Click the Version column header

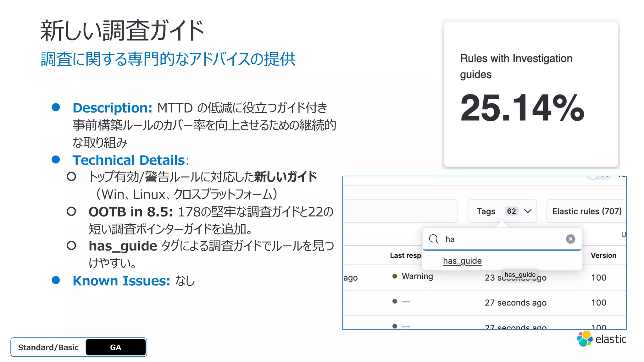pyautogui.click(x=603, y=255)
